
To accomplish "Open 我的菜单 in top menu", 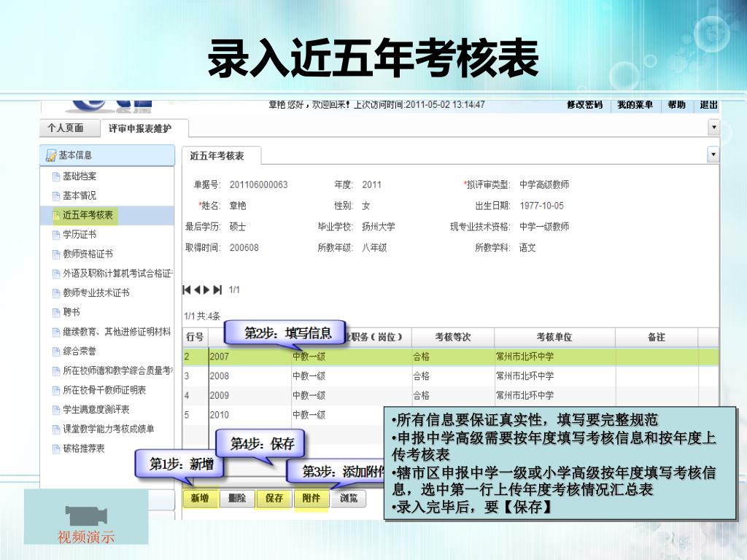I will [635, 105].
